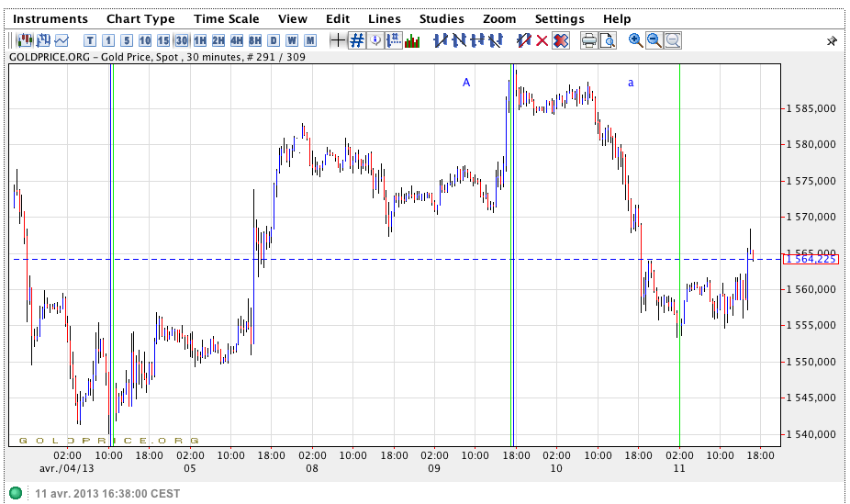The height and width of the screenshot is (504, 850).
Task: Switch to the daily D time scale
Action: click(x=274, y=40)
